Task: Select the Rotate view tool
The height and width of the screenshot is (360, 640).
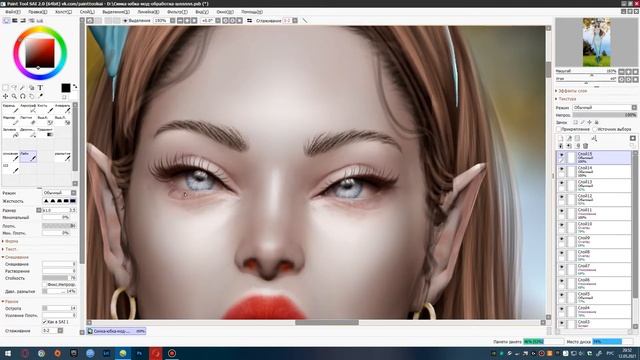Action: 23,96
